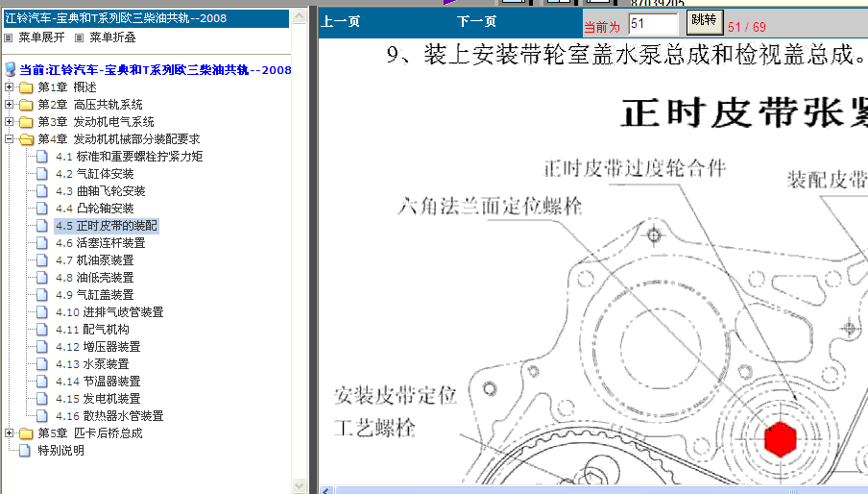Click page icon of 4.10 进排气岐管装置
Viewport: 868px width, 494px height.
pos(42,311)
